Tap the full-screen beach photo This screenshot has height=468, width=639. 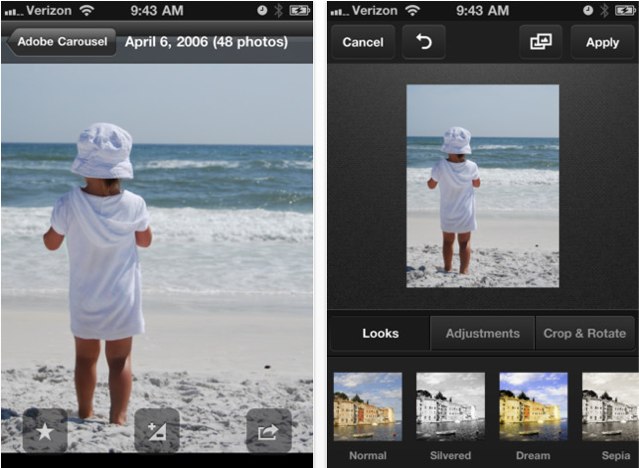tap(157, 258)
